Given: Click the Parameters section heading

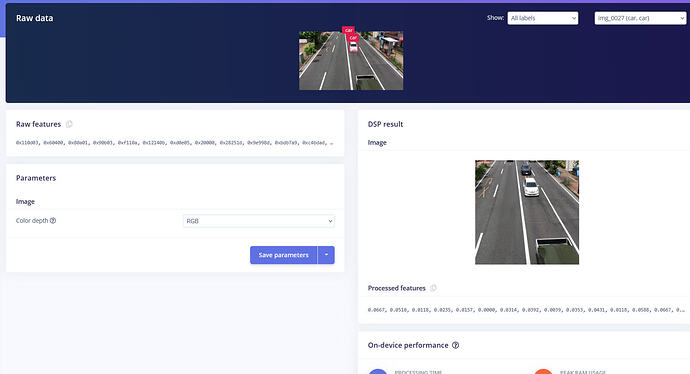Looking at the screenshot, I should click(36, 178).
